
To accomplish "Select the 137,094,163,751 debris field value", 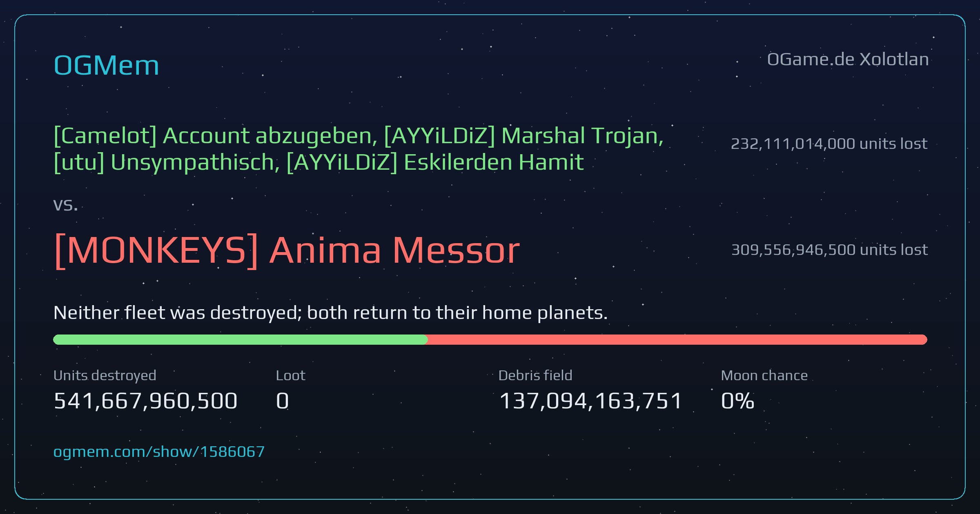I will click(x=590, y=401).
